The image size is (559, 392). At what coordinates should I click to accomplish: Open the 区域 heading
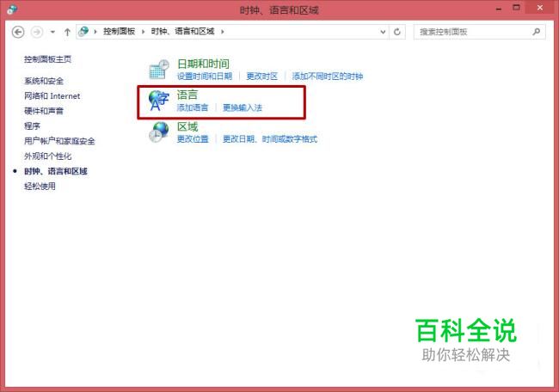tap(187, 127)
